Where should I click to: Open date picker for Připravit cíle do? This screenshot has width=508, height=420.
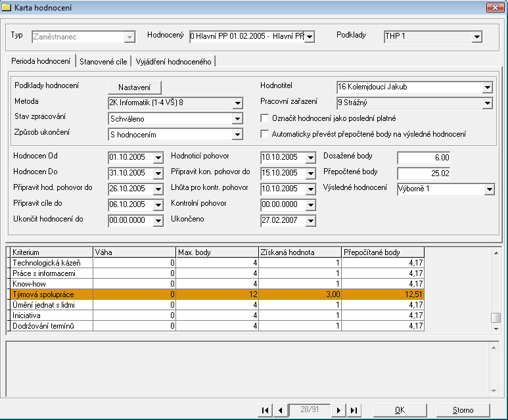coord(158,205)
